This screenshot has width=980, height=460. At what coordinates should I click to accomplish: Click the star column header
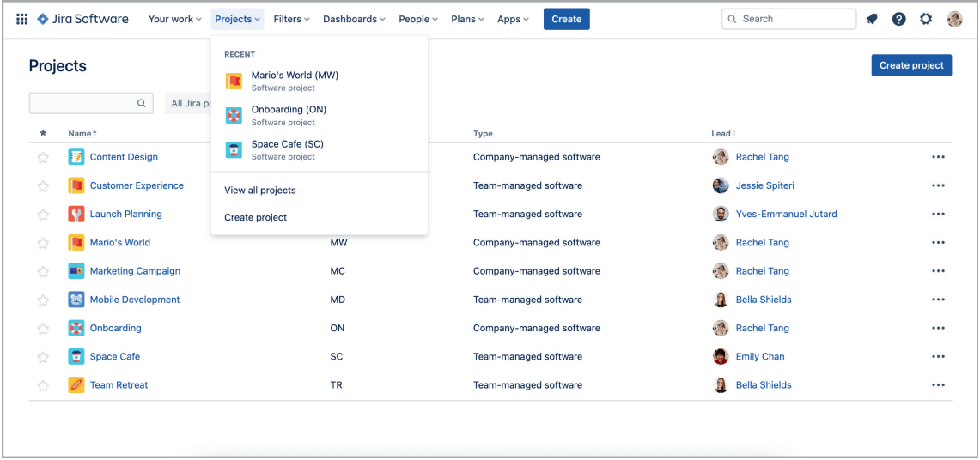43,133
